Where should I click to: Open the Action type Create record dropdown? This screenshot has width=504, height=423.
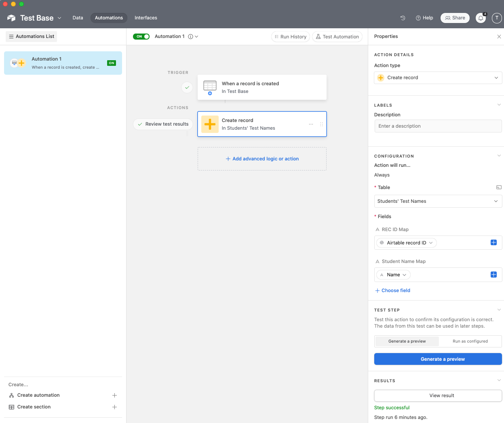[438, 78]
